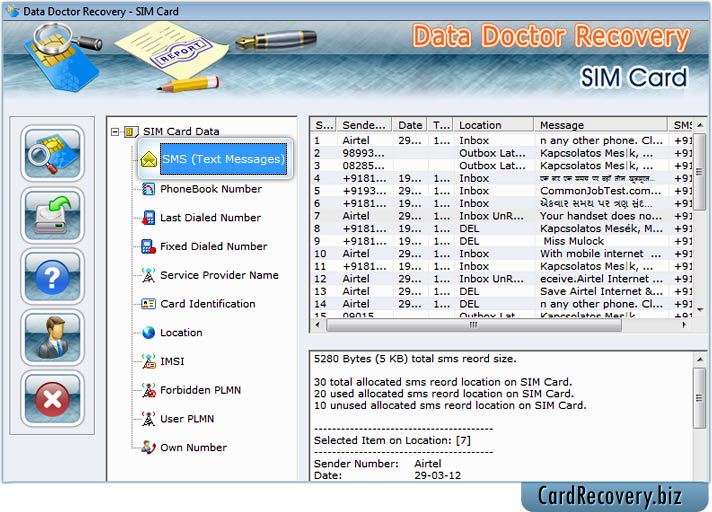Click the Location globe icon
The image size is (712, 512).
(148, 333)
